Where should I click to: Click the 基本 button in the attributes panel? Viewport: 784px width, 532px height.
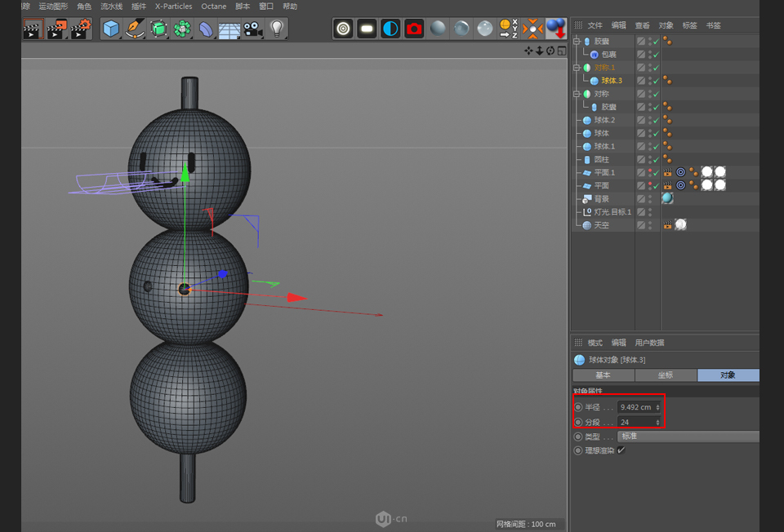point(604,375)
